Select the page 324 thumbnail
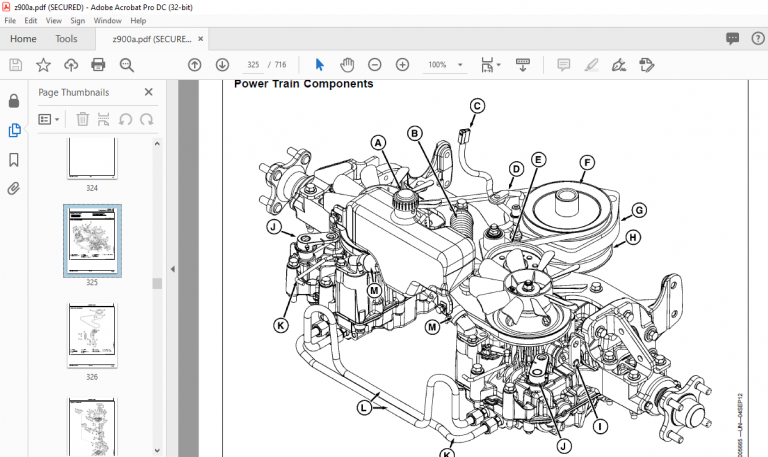 click(x=92, y=158)
